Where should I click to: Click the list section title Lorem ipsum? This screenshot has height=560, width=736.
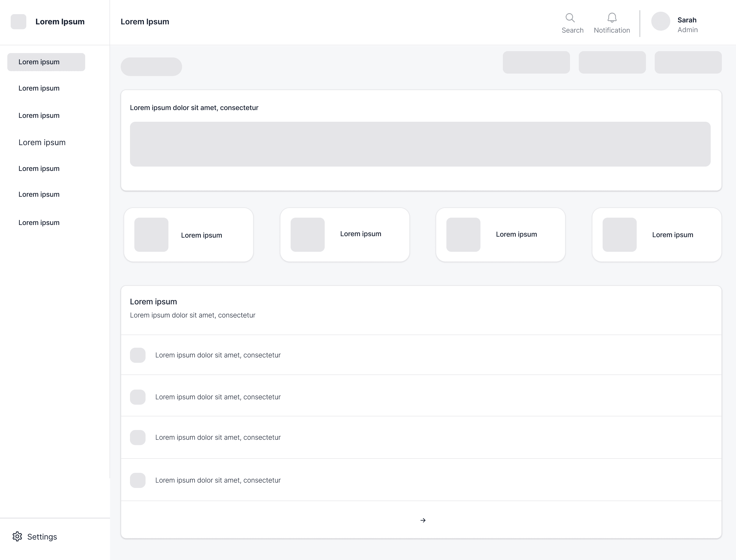153,302
